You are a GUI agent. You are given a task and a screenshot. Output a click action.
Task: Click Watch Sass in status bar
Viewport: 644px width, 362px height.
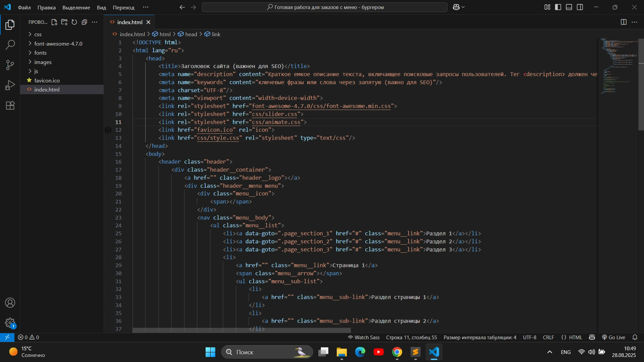pos(364,338)
